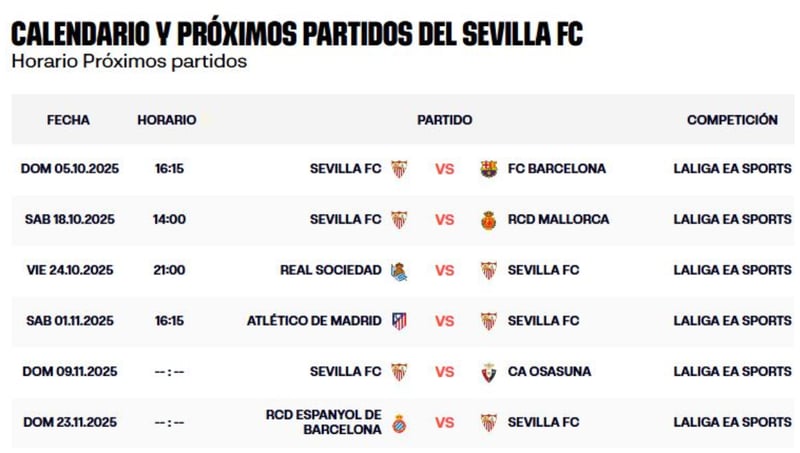Screen dimensions: 800x453
Task: Click the Atlético de Madrid crest icon
Action: point(399,321)
